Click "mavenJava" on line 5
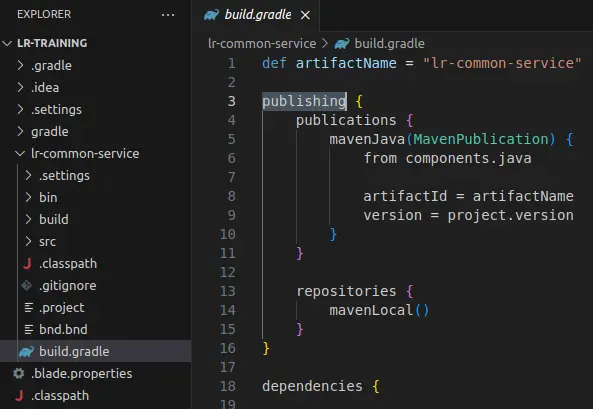 click(x=367, y=139)
